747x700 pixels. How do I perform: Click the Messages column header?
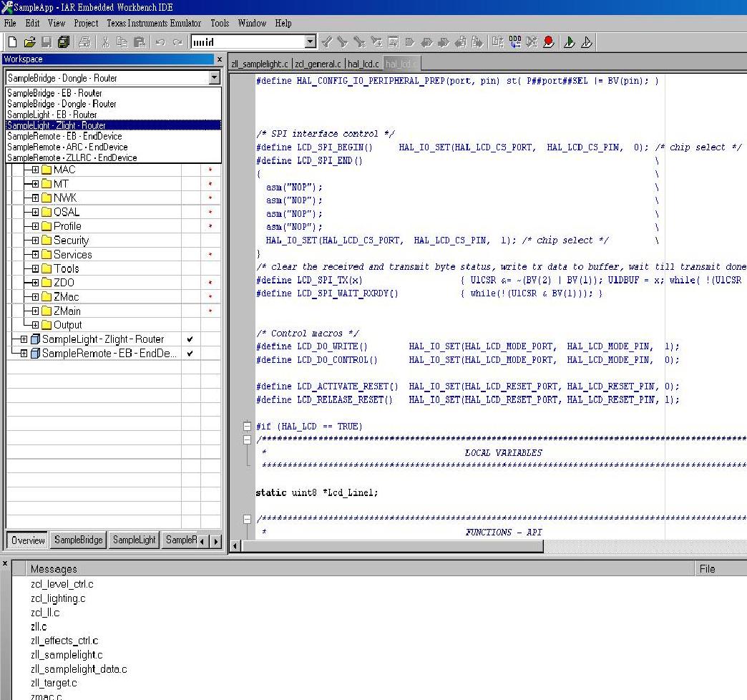(x=360, y=568)
